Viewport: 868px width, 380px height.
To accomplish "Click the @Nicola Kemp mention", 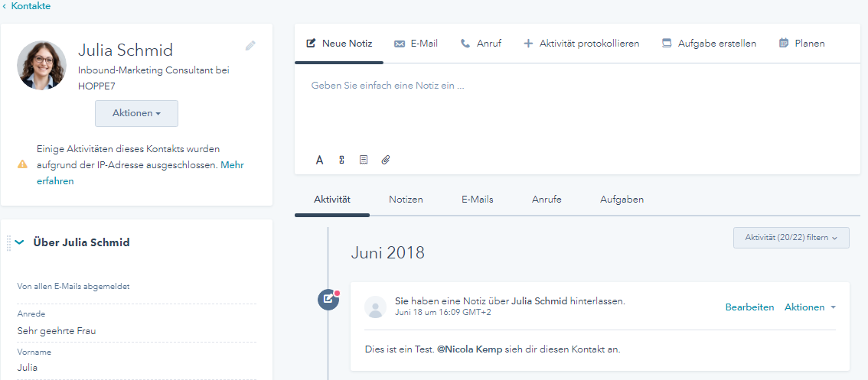I will click(x=469, y=349).
